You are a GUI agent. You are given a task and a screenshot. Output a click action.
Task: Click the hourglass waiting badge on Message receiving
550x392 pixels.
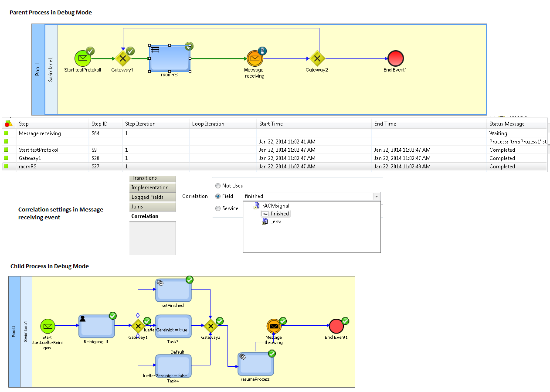pyautogui.click(x=262, y=51)
